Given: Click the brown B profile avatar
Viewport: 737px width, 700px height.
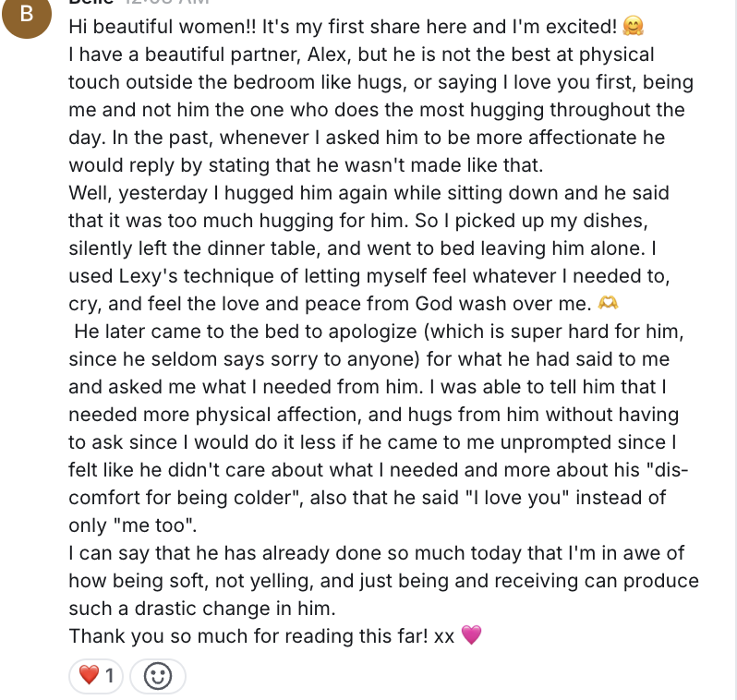Looking at the screenshot, I should (27, 14).
